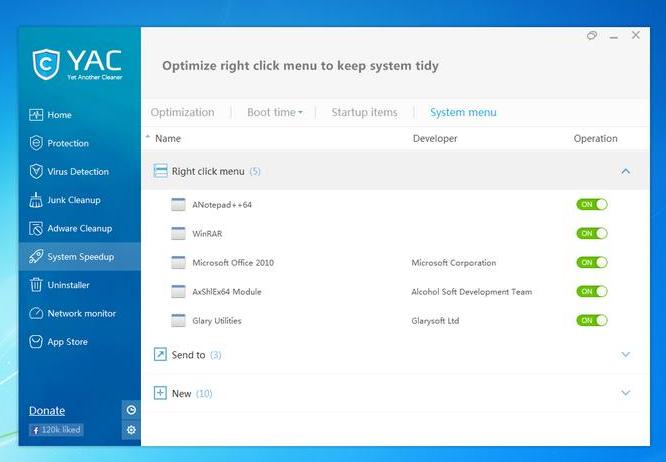Click the Virus Detection shield icon
The height and width of the screenshot is (462, 666).
[x=36, y=172]
